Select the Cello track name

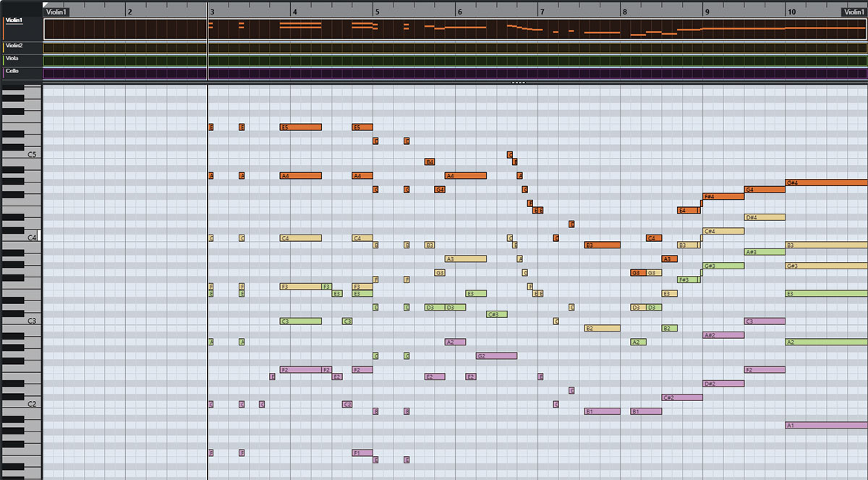coord(12,71)
